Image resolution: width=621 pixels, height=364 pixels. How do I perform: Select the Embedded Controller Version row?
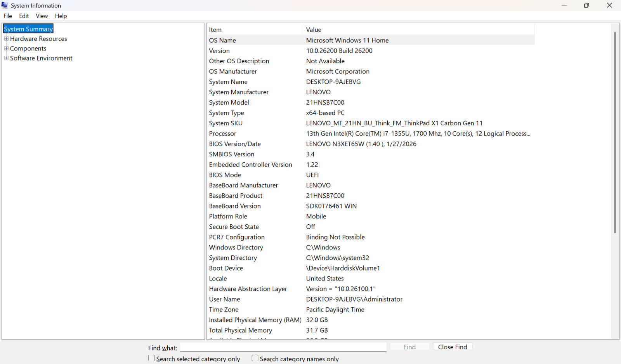click(x=371, y=165)
